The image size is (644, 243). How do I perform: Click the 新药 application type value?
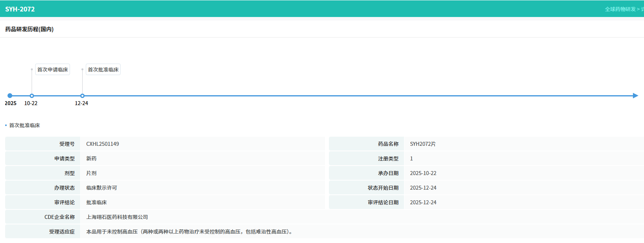[x=91, y=158]
